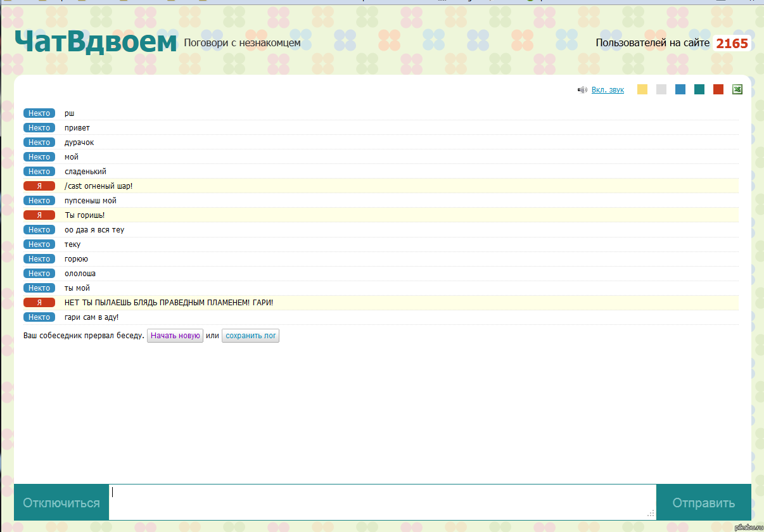Focus the message text input field
Image resolution: width=764 pixels, height=532 pixels.
click(380, 502)
